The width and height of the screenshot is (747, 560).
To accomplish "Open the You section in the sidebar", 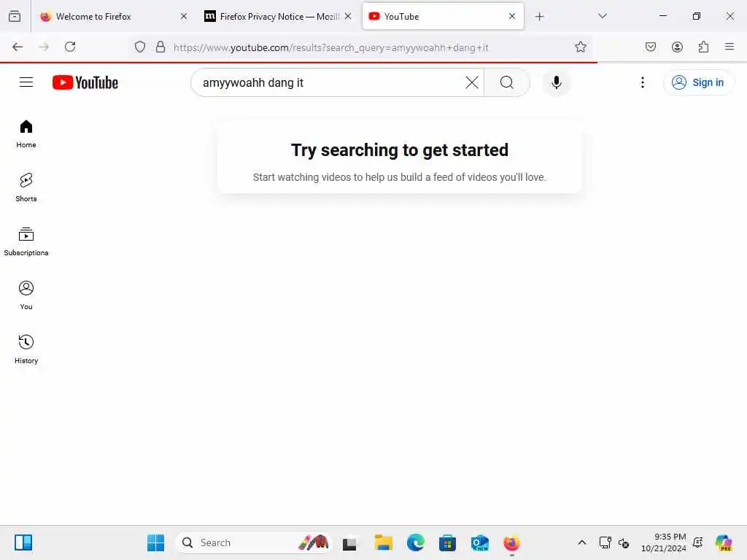I will pyautogui.click(x=26, y=295).
